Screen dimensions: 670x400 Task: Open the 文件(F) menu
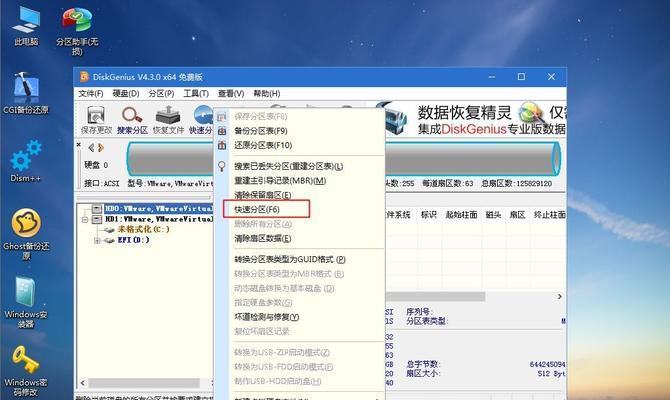click(x=91, y=93)
